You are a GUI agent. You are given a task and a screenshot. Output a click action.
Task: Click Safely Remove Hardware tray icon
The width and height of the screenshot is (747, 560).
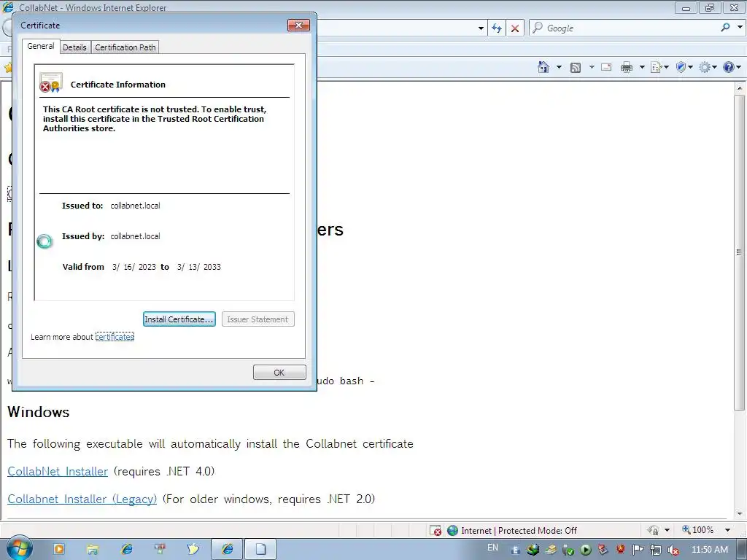[568, 550]
